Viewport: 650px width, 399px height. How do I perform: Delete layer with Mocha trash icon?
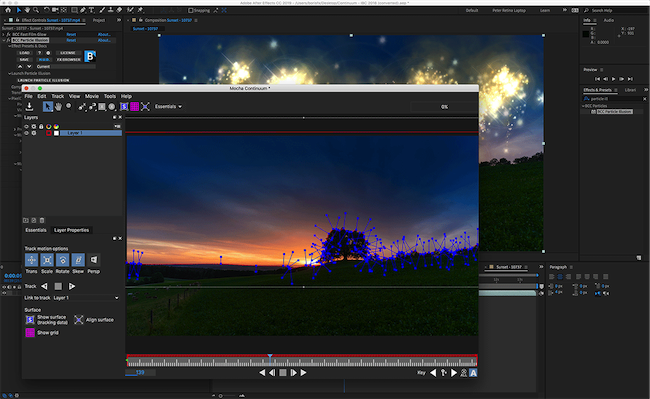[42, 220]
